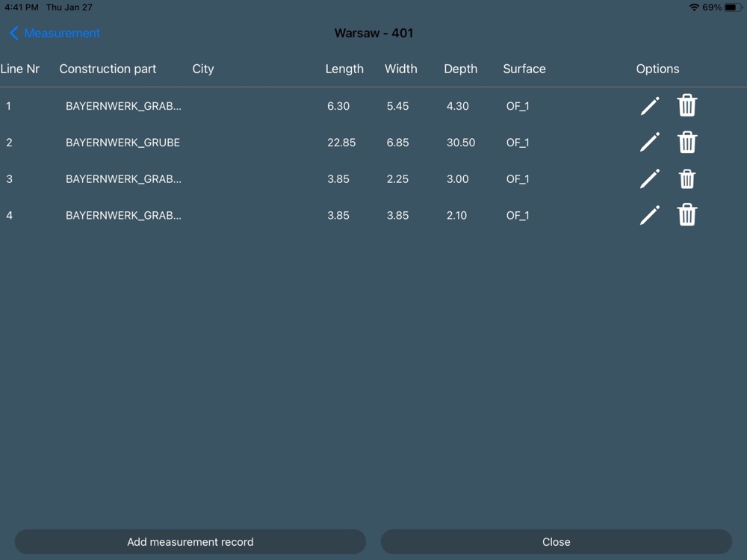Select depth value 3.00

click(x=457, y=179)
